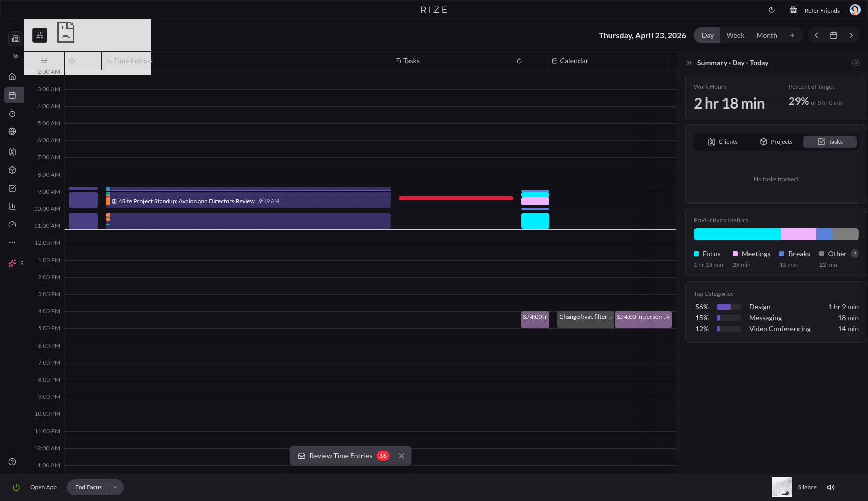
Task: Open the Projects cube icon in sidebar
Action: [x=12, y=170]
